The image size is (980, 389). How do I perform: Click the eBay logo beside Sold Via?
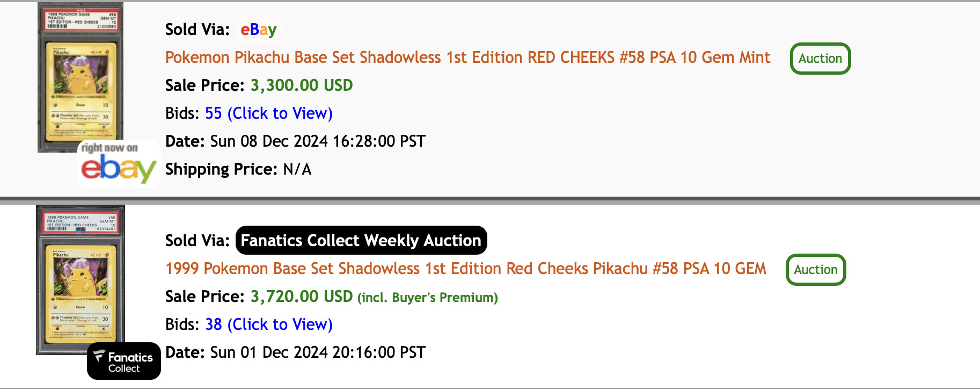[x=258, y=30]
